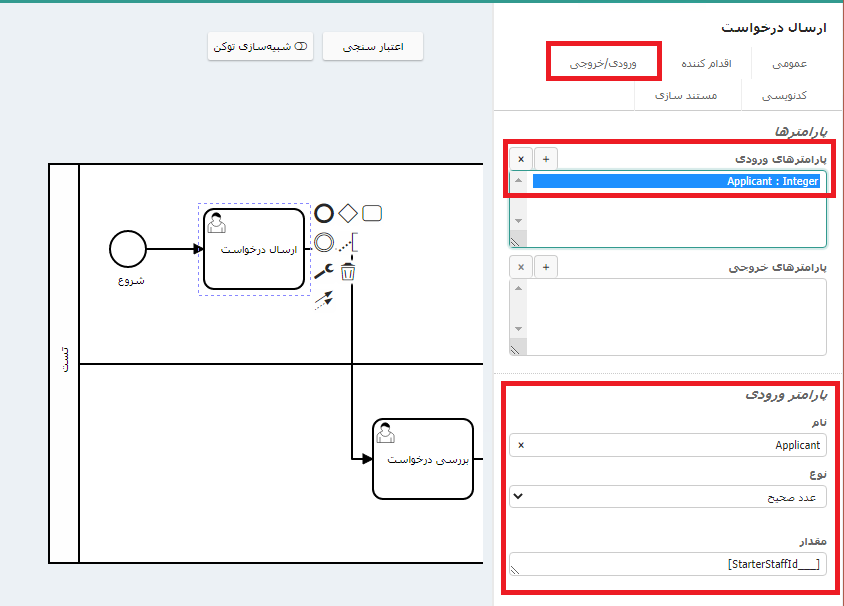Image resolution: width=844 pixels, height=606 pixels.
Task: Delete the selected task with trash icon
Action: pyautogui.click(x=348, y=271)
